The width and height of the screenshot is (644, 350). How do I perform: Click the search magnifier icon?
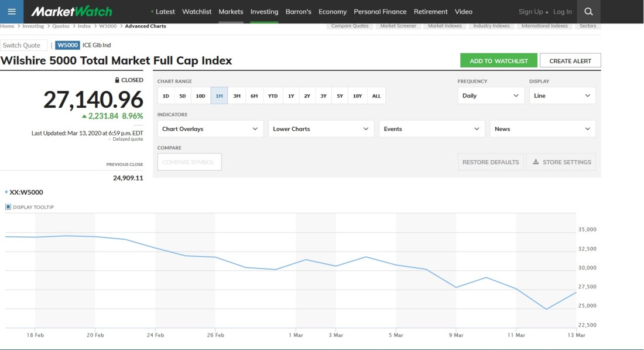[588, 11]
